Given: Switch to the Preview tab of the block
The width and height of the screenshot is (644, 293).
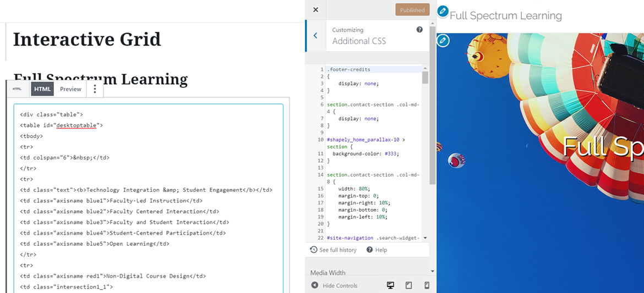Looking at the screenshot, I should [70, 89].
